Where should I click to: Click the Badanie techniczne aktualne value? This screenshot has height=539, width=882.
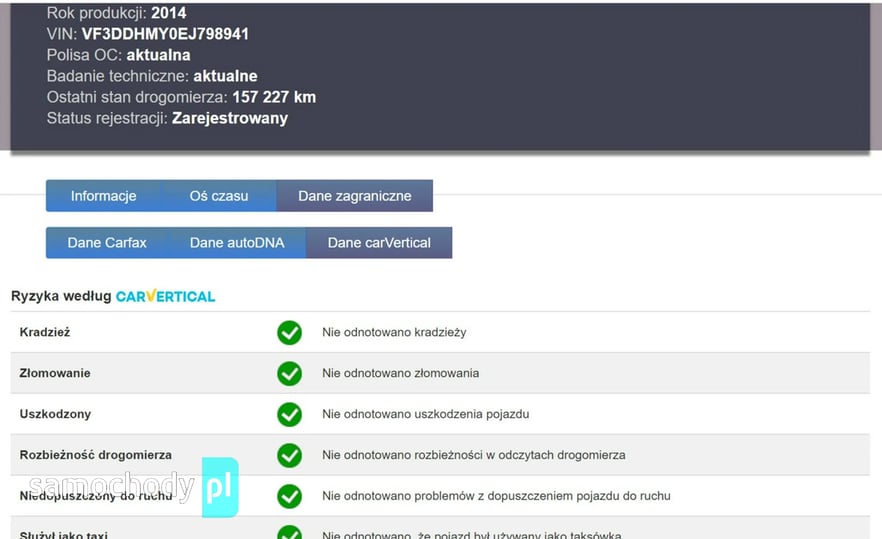(226, 76)
